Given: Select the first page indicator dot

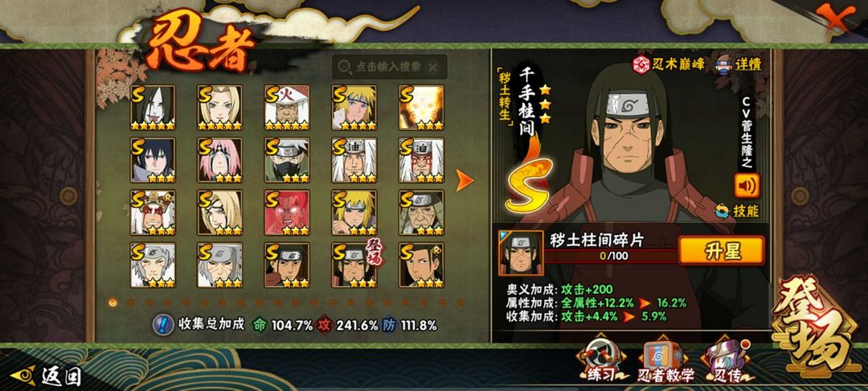Looking at the screenshot, I should pyautogui.click(x=113, y=303).
